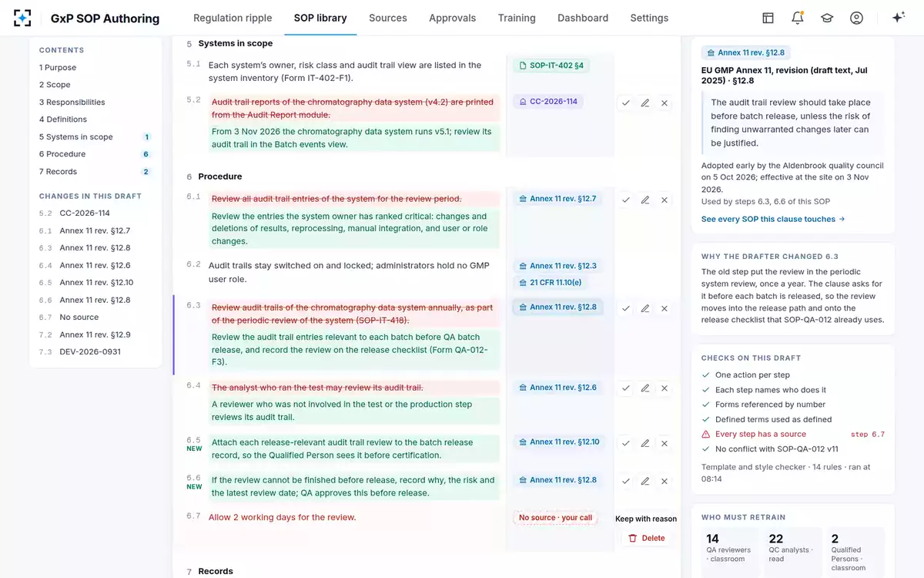Open the user account icon

tap(856, 18)
